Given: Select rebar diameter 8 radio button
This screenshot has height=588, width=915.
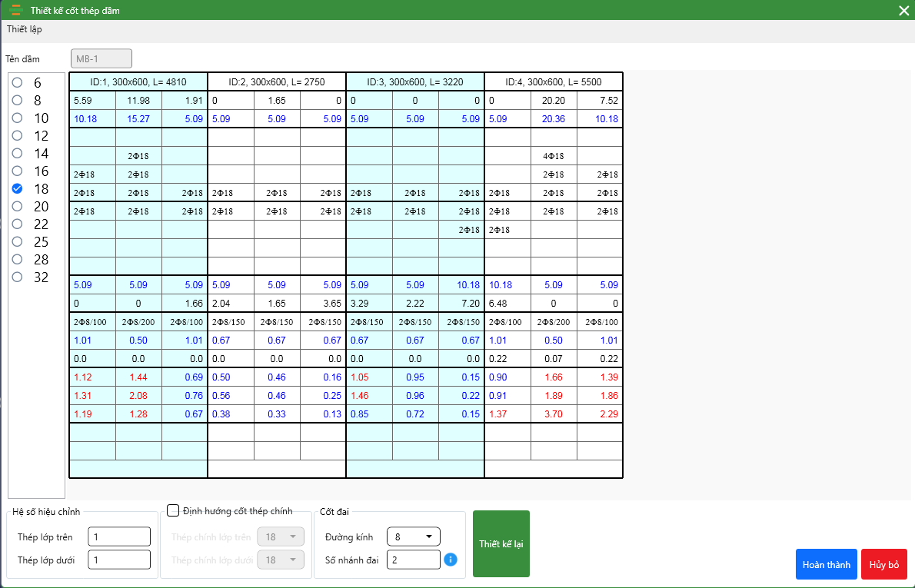Looking at the screenshot, I should (x=17, y=100).
